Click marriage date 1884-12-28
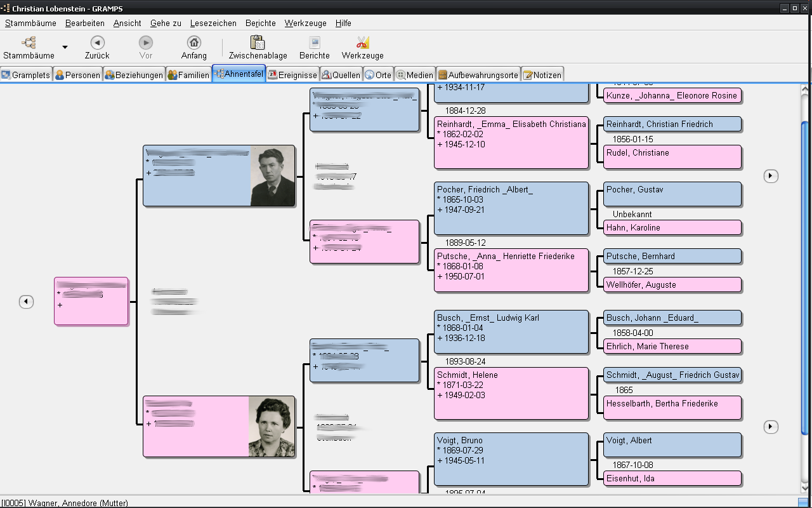The height and width of the screenshot is (508, 812). (465, 110)
